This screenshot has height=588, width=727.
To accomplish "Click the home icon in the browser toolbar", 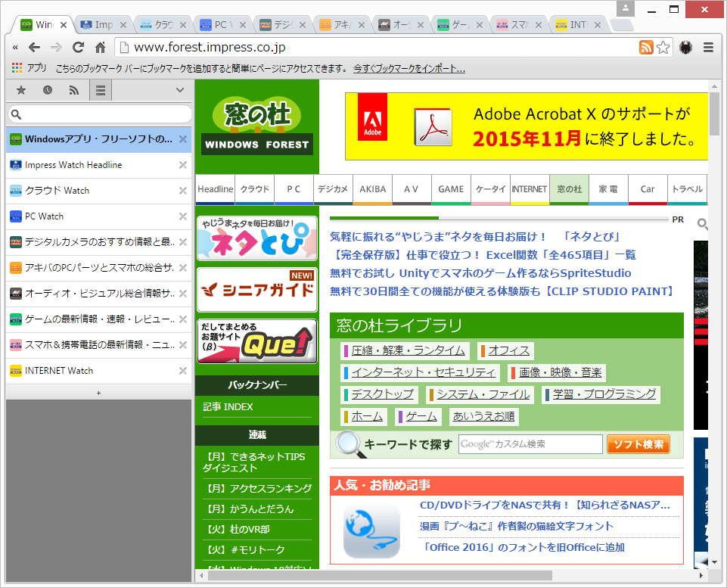I will pos(101,47).
